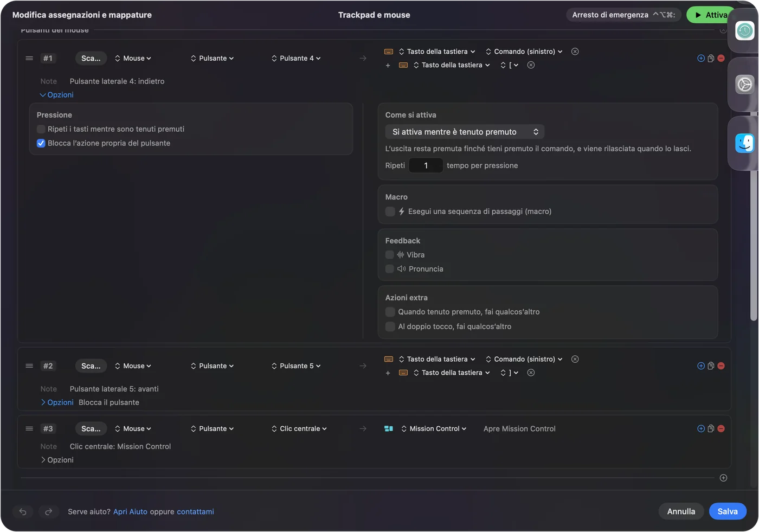Screen dimensions: 759x532
Task: Grab the drag handle of mapping #1
Action: pyautogui.click(x=29, y=58)
